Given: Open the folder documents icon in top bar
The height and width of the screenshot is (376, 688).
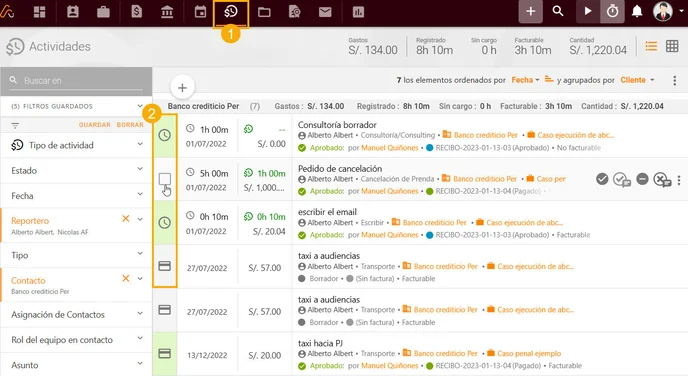Looking at the screenshot, I should [264, 12].
